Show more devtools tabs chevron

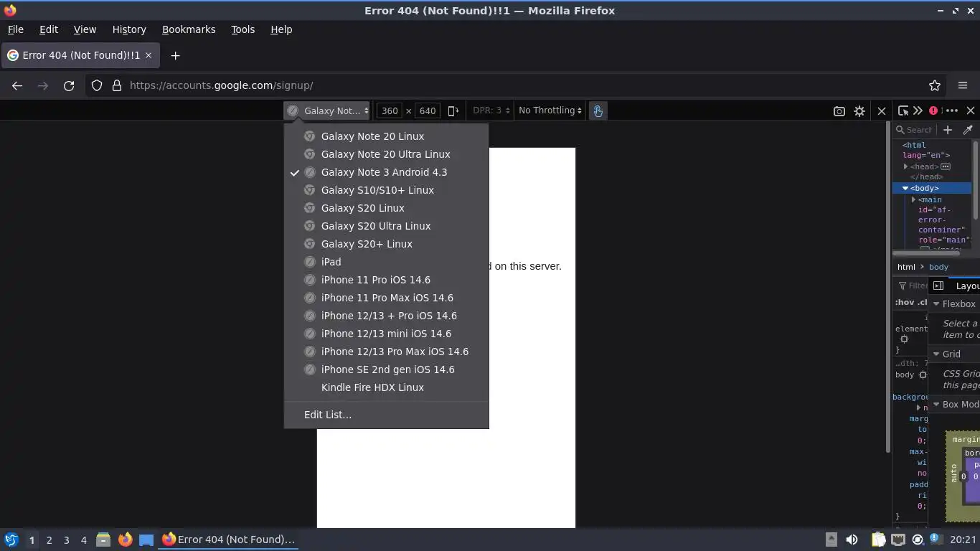[918, 110]
